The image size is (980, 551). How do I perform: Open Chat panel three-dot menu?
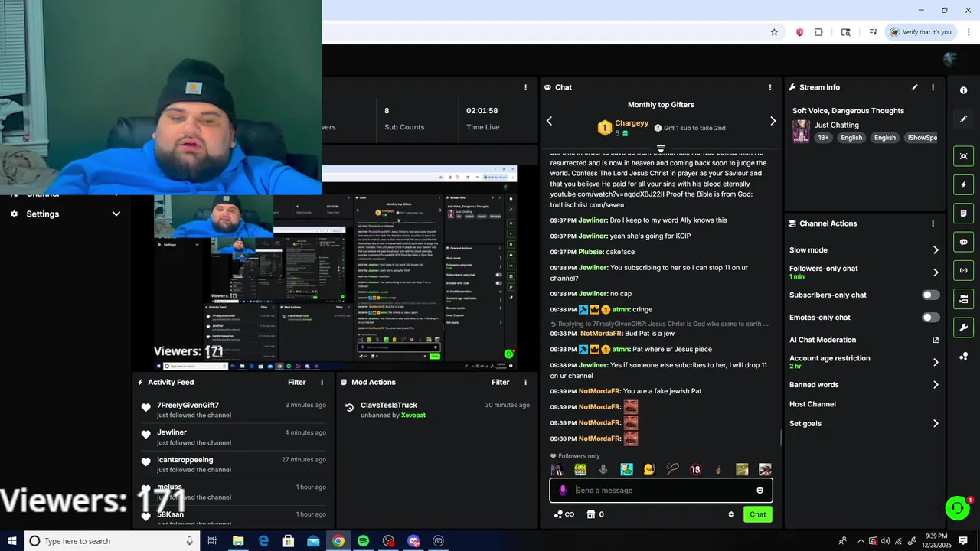coord(770,87)
